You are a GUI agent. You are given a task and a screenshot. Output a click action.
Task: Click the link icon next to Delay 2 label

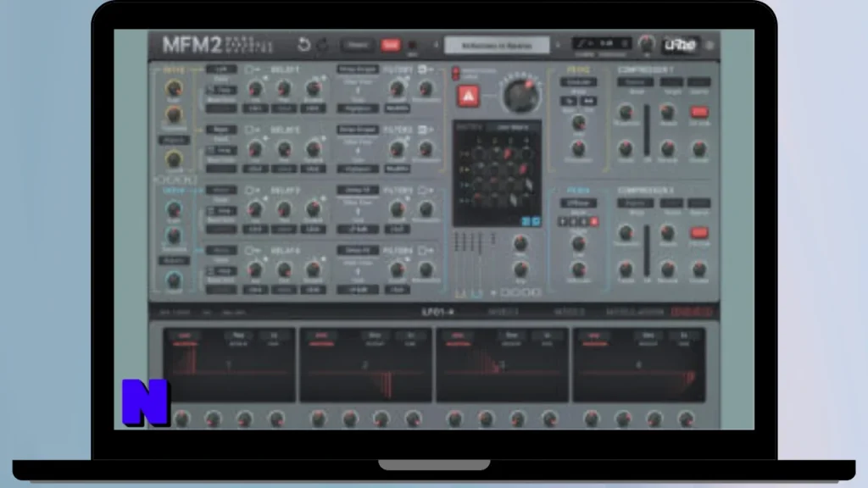252,130
